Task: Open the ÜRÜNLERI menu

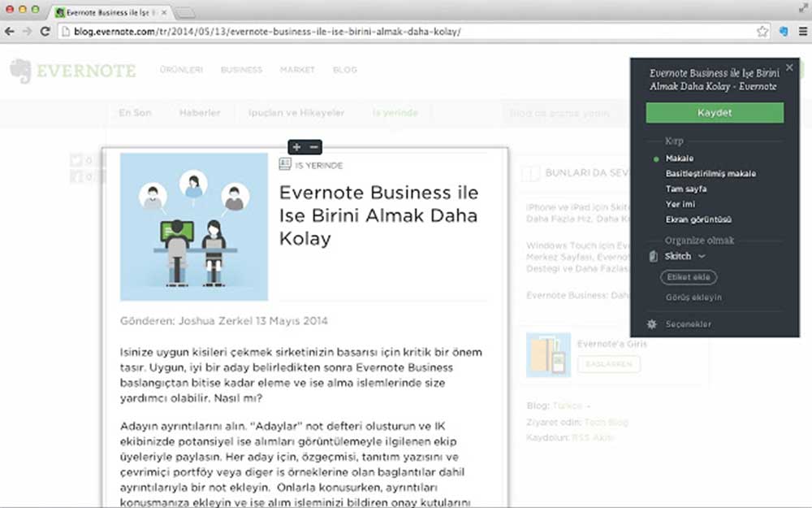Action: click(x=181, y=69)
